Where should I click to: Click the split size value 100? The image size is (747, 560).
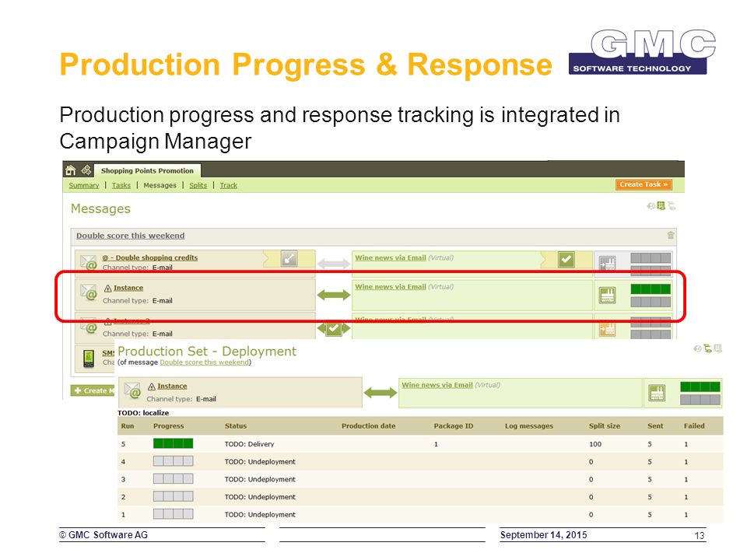tap(595, 444)
